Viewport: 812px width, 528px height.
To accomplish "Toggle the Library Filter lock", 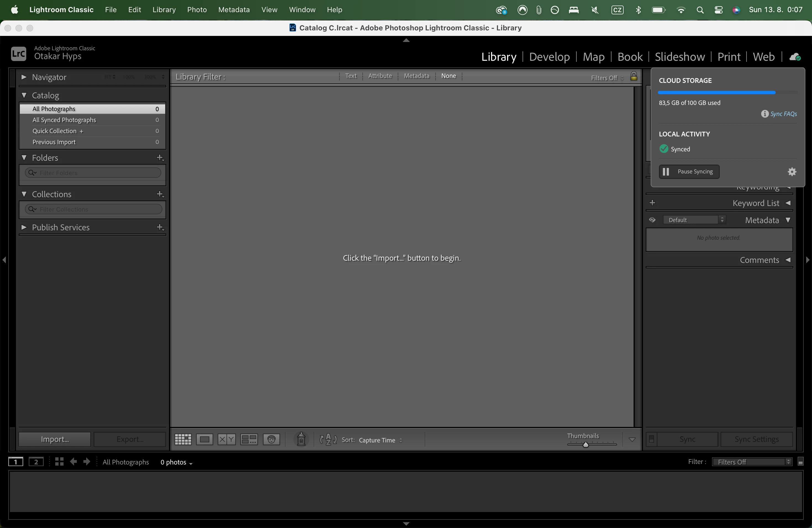I will tap(634, 76).
